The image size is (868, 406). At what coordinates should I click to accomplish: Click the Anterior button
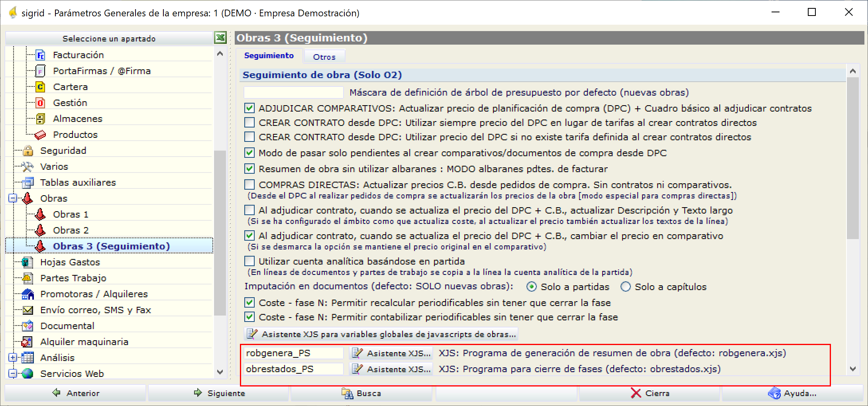point(75,393)
